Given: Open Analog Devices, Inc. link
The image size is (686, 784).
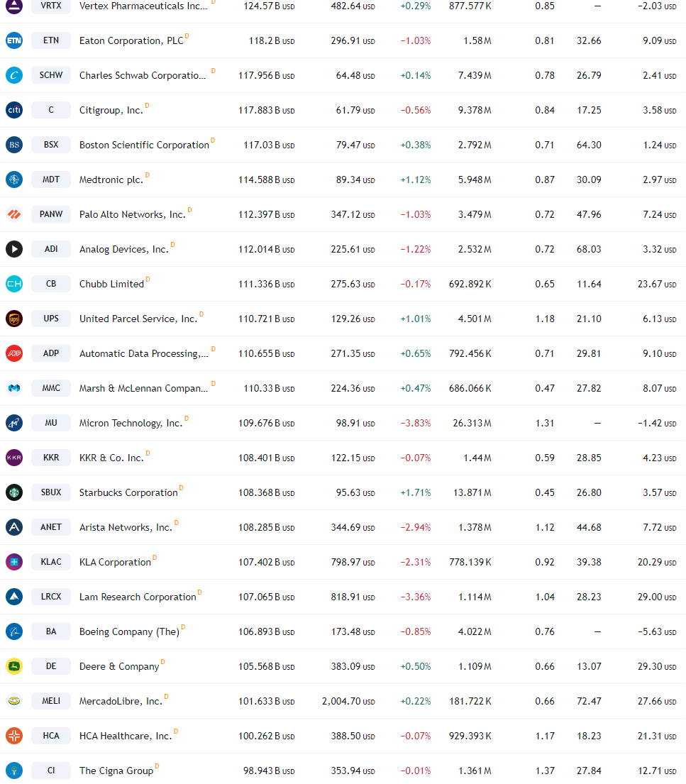Looking at the screenshot, I should click(124, 250).
